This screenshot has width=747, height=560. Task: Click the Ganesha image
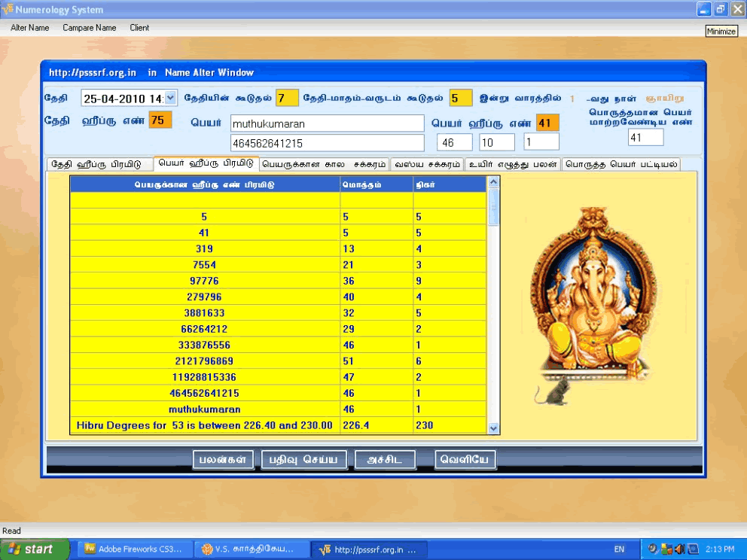(x=593, y=305)
